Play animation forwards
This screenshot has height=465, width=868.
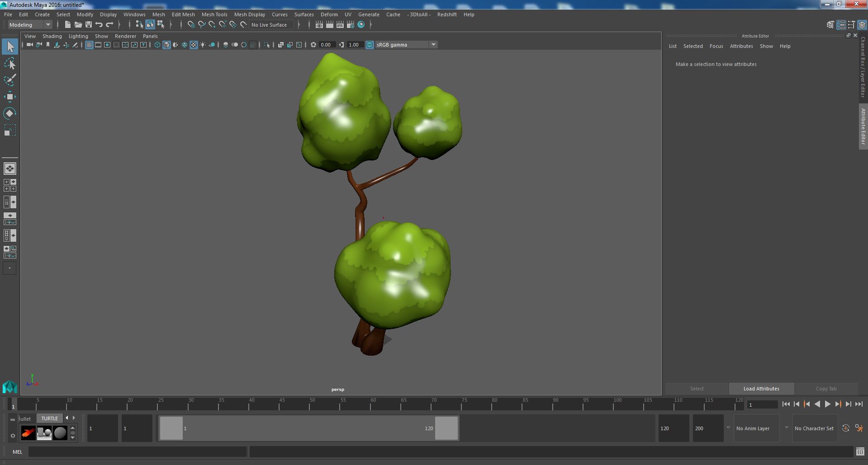click(827, 404)
